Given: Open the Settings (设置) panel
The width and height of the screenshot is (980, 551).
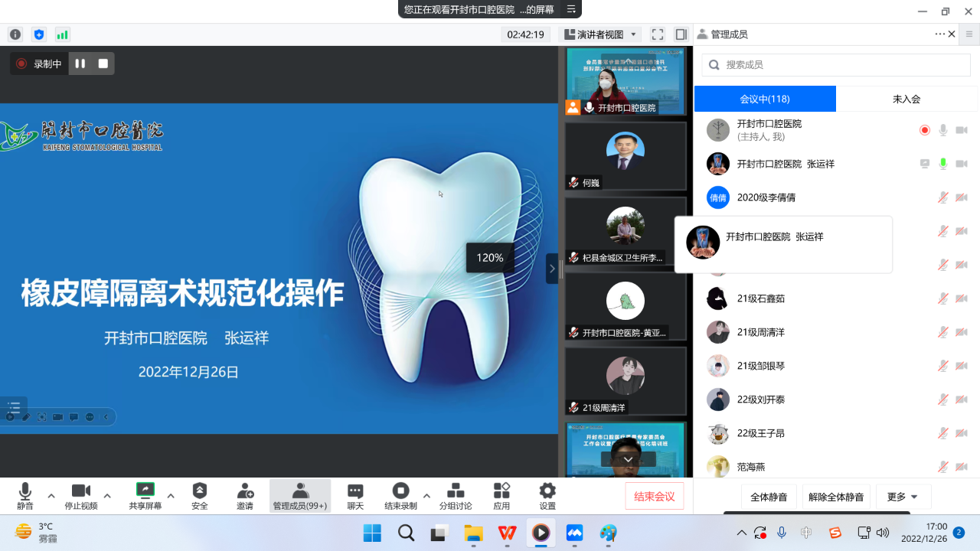Looking at the screenshot, I should click(x=547, y=495).
